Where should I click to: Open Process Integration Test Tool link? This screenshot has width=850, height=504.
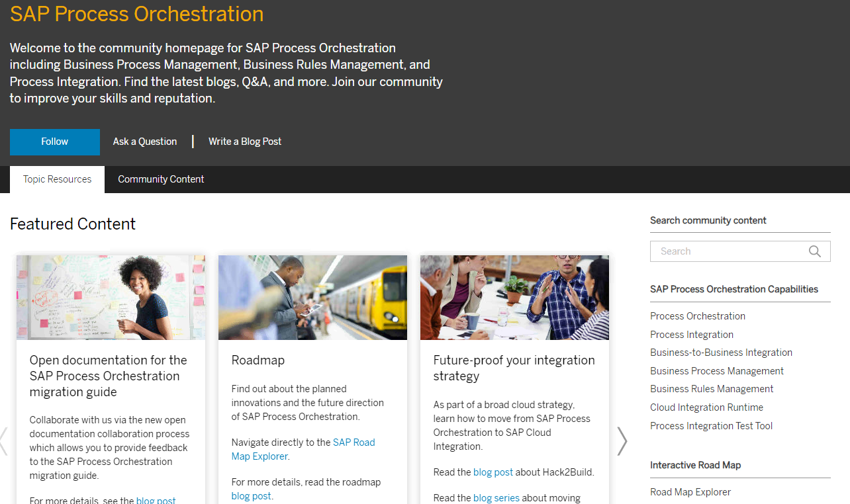711,426
